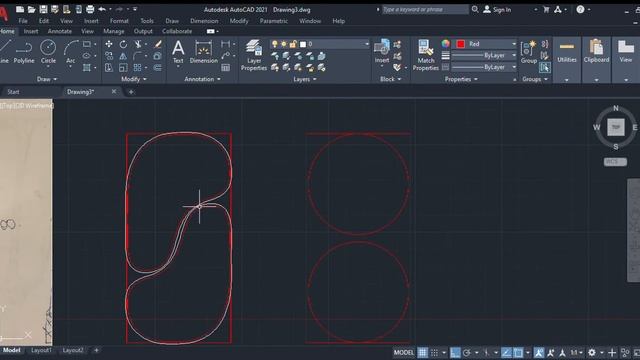Select the Circle draw tool

48,52
